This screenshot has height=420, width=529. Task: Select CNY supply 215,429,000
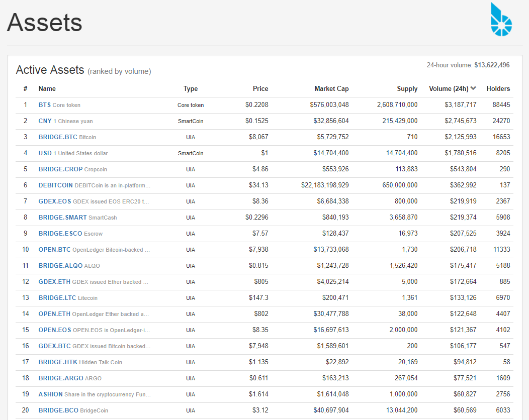pos(400,121)
